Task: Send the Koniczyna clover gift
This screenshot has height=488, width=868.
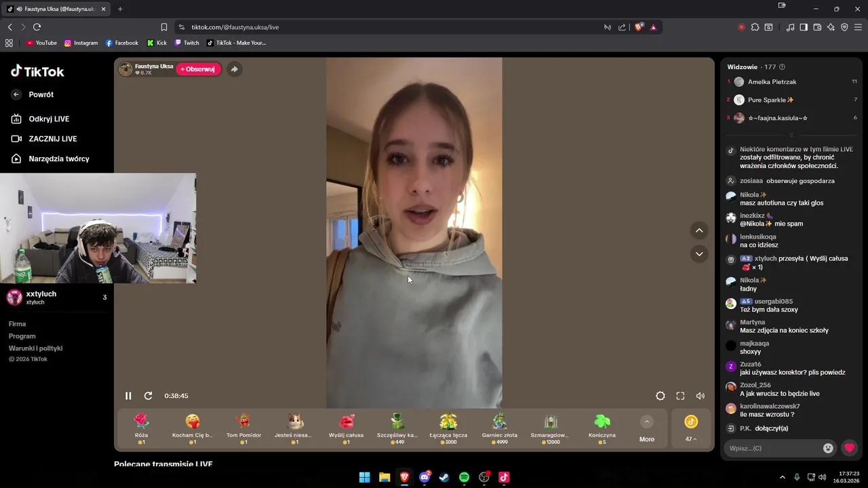Action: pos(602,428)
